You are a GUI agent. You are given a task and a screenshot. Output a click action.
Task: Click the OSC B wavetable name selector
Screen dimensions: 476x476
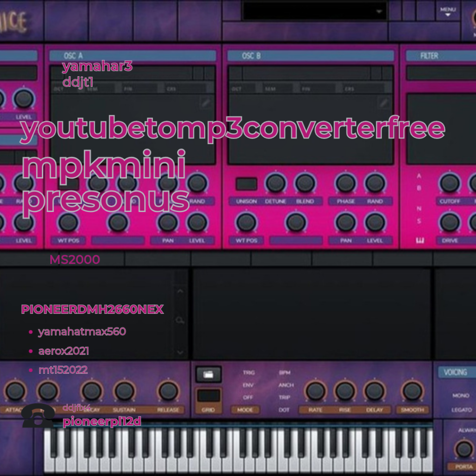306,73
